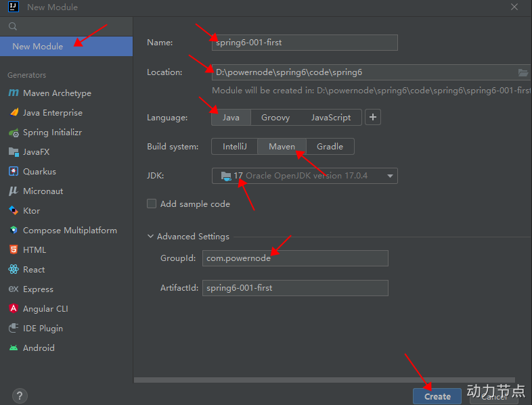The height and width of the screenshot is (405, 532).
Task: Open help with the question mark
Action: 20,396
